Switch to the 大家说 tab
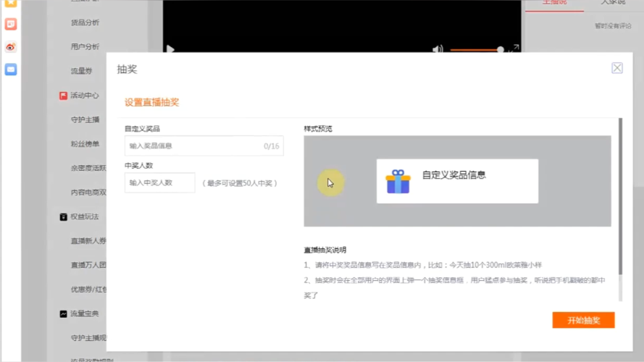This screenshot has width=644, height=362. tap(613, 2)
